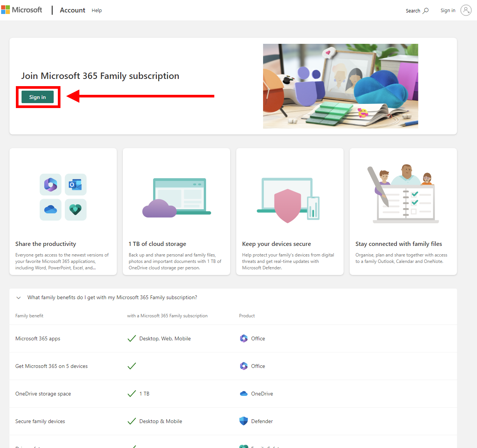Click the Family benefit column header
The image size is (477, 448).
point(29,316)
